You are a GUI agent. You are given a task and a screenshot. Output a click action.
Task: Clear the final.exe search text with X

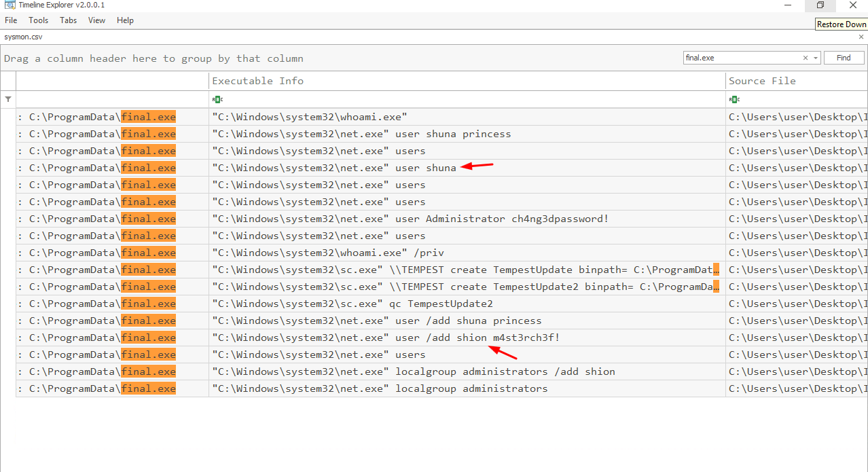tap(806, 58)
